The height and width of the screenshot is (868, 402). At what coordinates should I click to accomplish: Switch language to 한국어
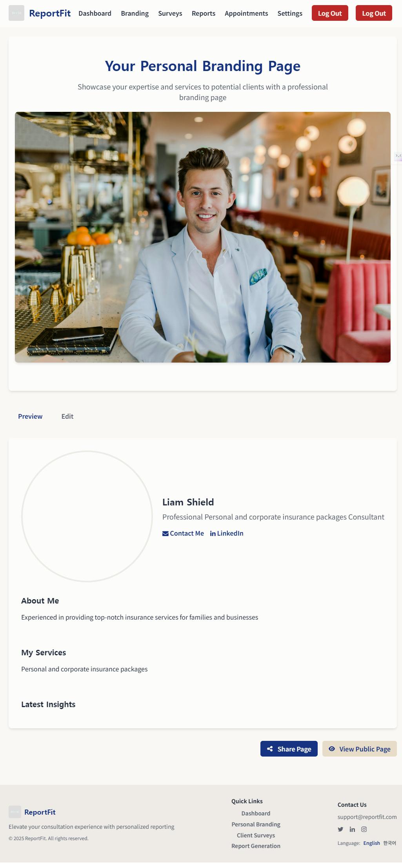pyautogui.click(x=389, y=843)
